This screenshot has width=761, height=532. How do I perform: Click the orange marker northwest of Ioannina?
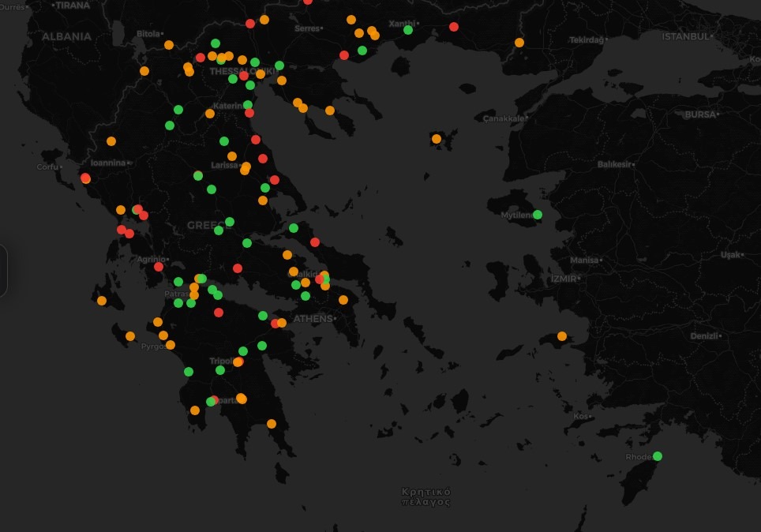click(x=111, y=141)
